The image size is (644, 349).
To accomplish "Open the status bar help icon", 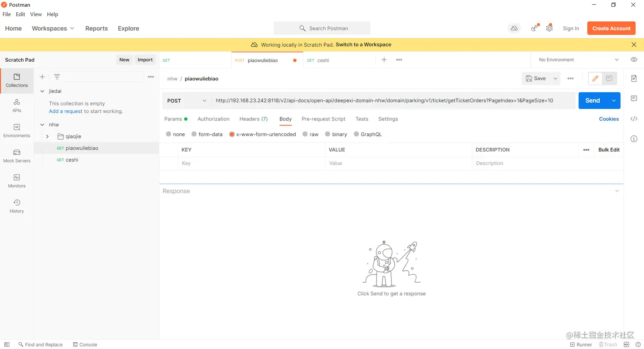I will tap(638, 345).
